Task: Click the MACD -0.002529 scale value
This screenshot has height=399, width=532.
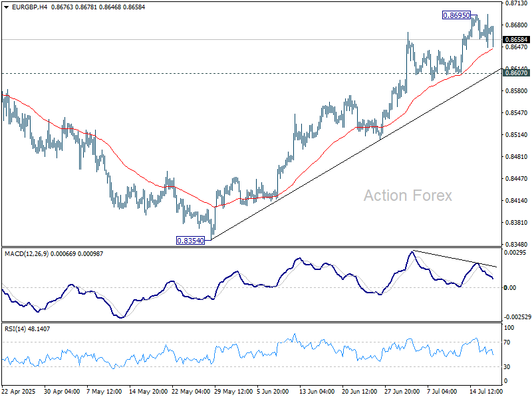Action: [x=515, y=318]
